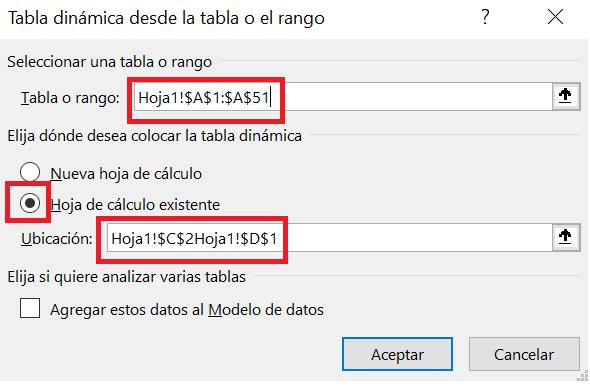The image size is (590, 386).
Task: Click the Seleccionar una tabla o rango heading
Action: click(x=109, y=62)
